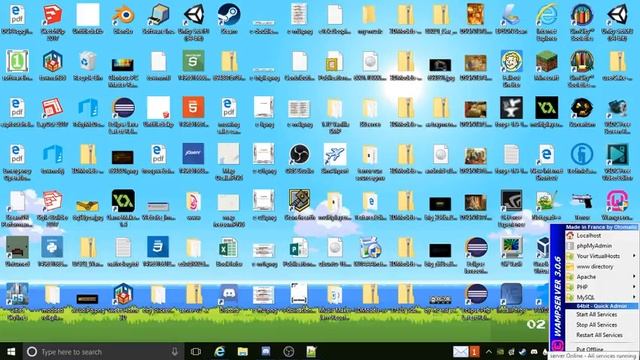The image size is (640, 360).
Task: Select the flatbed scanner shortcut icon
Action: (x=511, y=15)
